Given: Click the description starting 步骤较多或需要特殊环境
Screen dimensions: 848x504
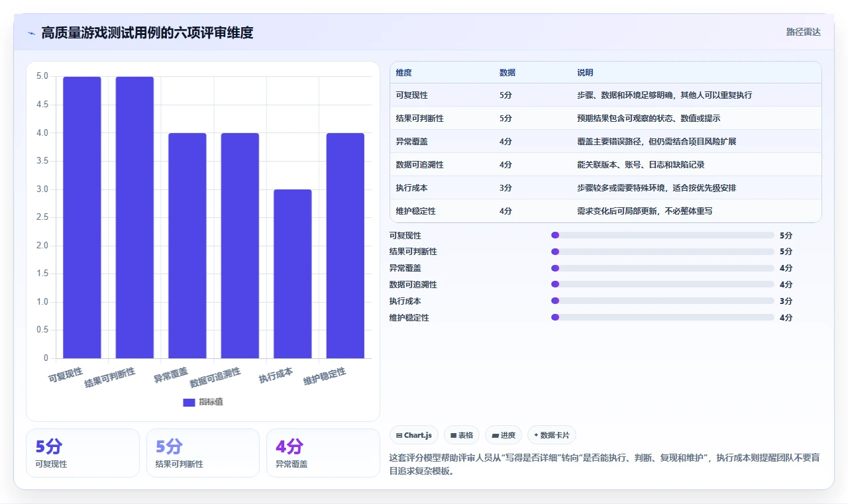Looking at the screenshot, I should [657, 188].
